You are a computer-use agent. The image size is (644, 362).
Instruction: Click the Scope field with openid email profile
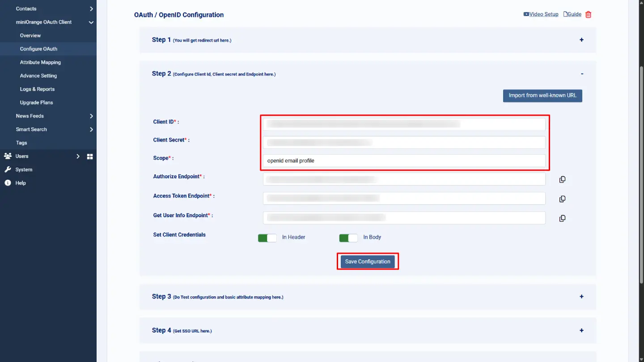coord(404,160)
